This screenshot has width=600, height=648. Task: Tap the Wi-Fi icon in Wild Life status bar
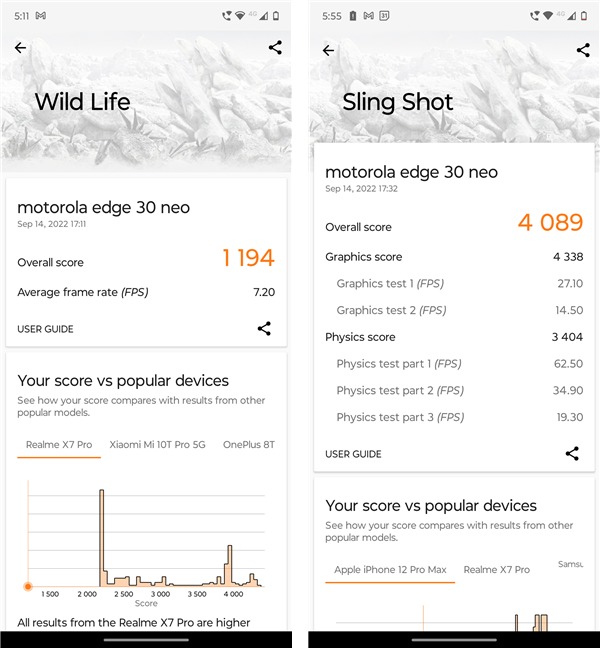tap(241, 16)
